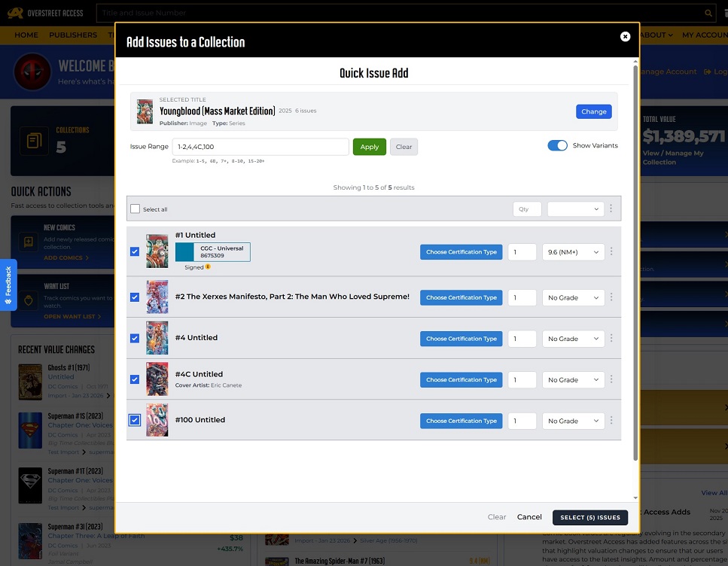The width and height of the screenshot is (728, 566).
Task: Open the 9.6 (NM+) grade dropdown
Action: (574, 251)
